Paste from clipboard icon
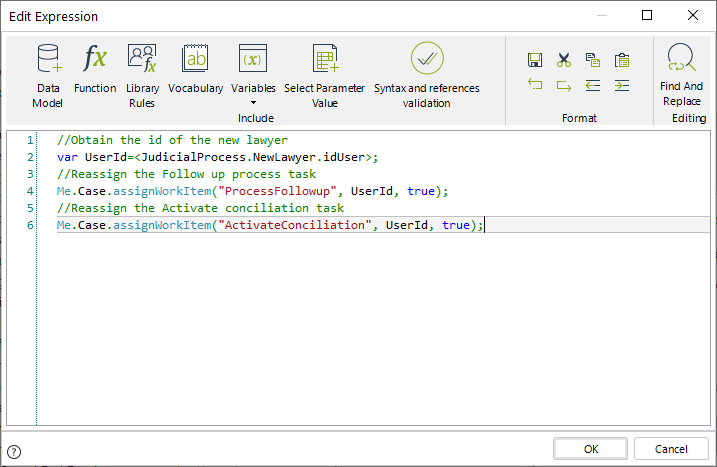Image resolution: width=717 pixels, height=467 pixels. [x=622, y=60]
